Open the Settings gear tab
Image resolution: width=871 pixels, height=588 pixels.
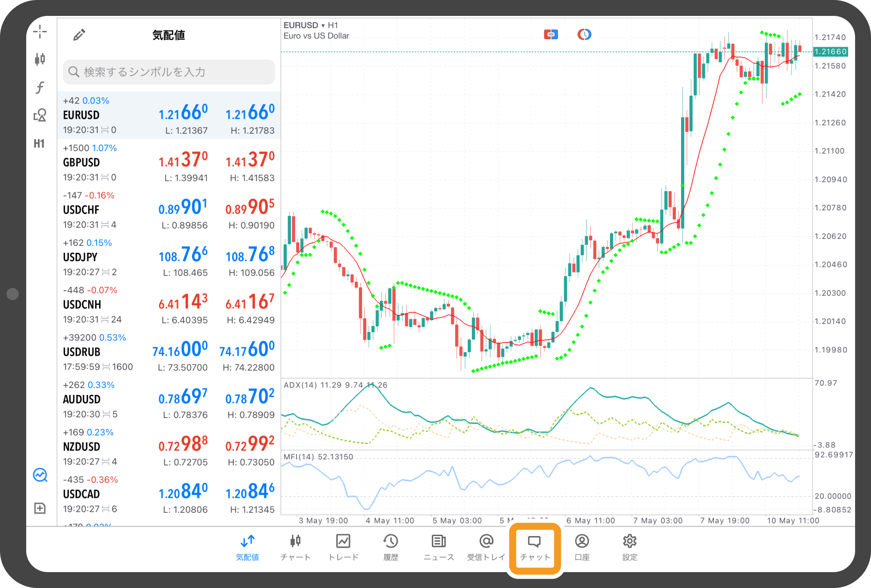[x=630, y=548]
